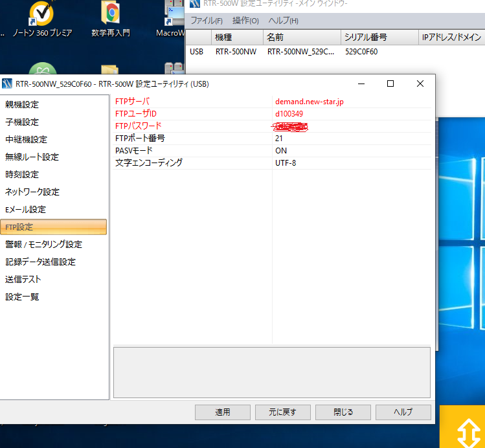Click the FTPサーバ label

tap(132, 102)
